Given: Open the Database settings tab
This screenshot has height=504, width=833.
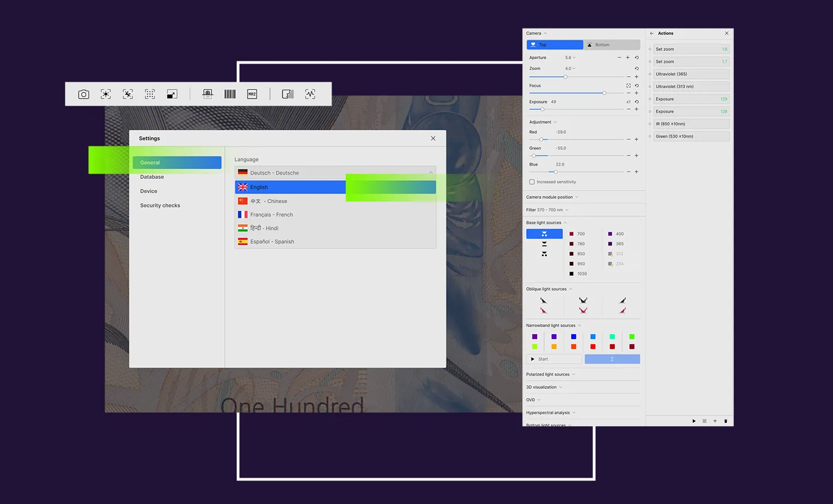Looking at the screenshot, I should click(152, 176).
